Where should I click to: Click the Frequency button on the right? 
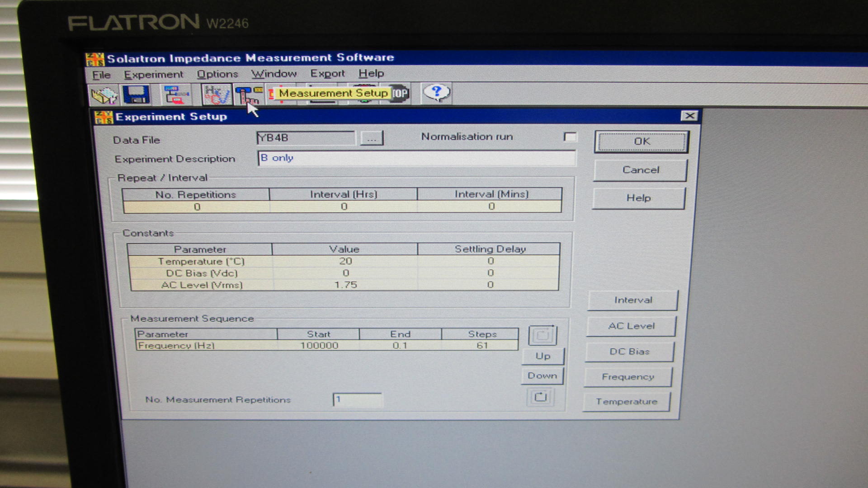pyautogui.click(x=628, y=376)
